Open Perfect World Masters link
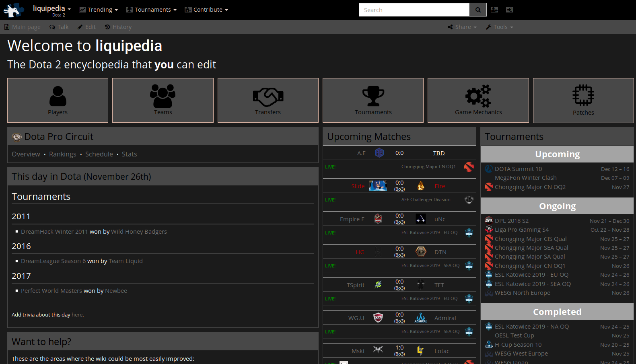The height and width of the screenshot is (364, 636). [51, 291]
